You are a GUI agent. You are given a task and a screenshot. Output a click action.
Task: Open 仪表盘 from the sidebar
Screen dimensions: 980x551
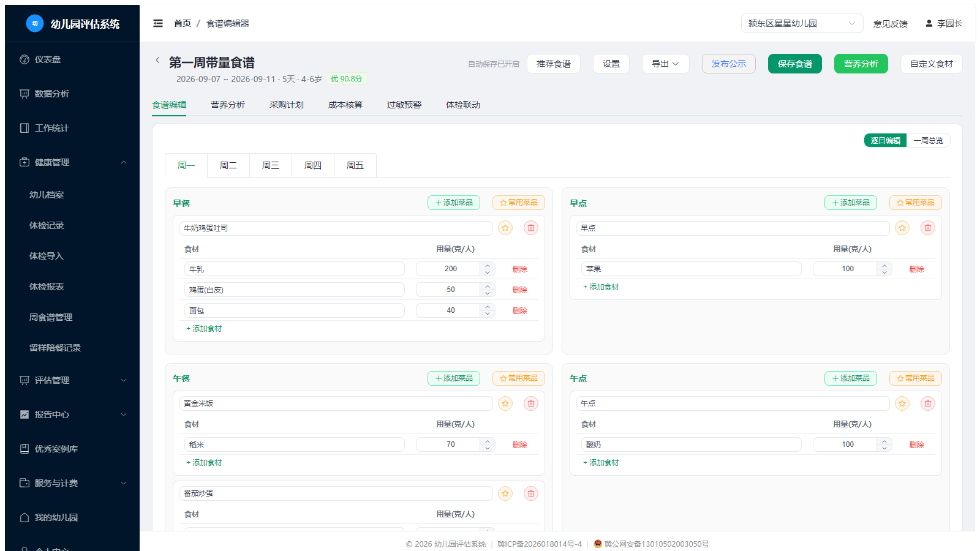pyautogui.click(x=72, y=59)
